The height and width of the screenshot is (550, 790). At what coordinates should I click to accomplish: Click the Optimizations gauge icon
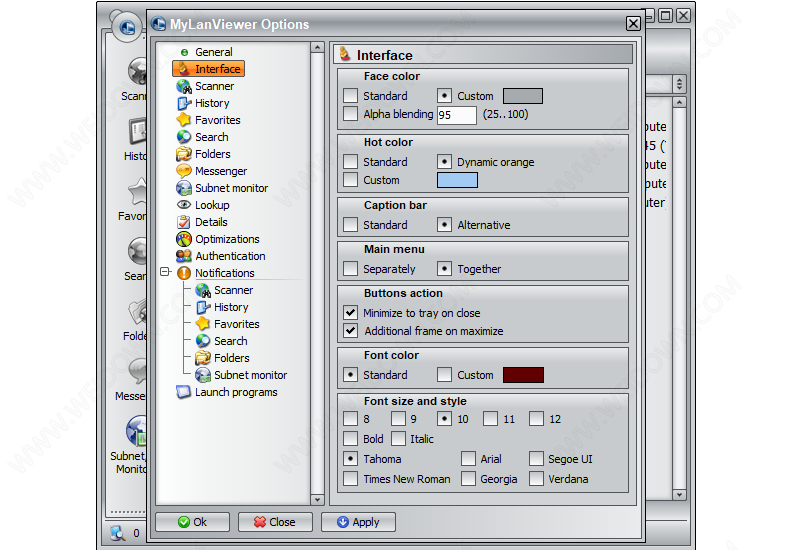[x=184, y=239]
